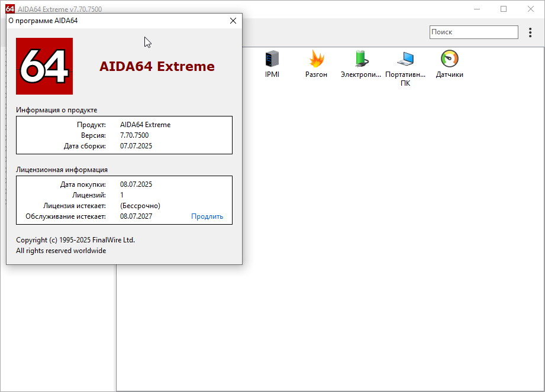
Task: Open the Электропитание battery icon
Action: (x=361, y=59)
